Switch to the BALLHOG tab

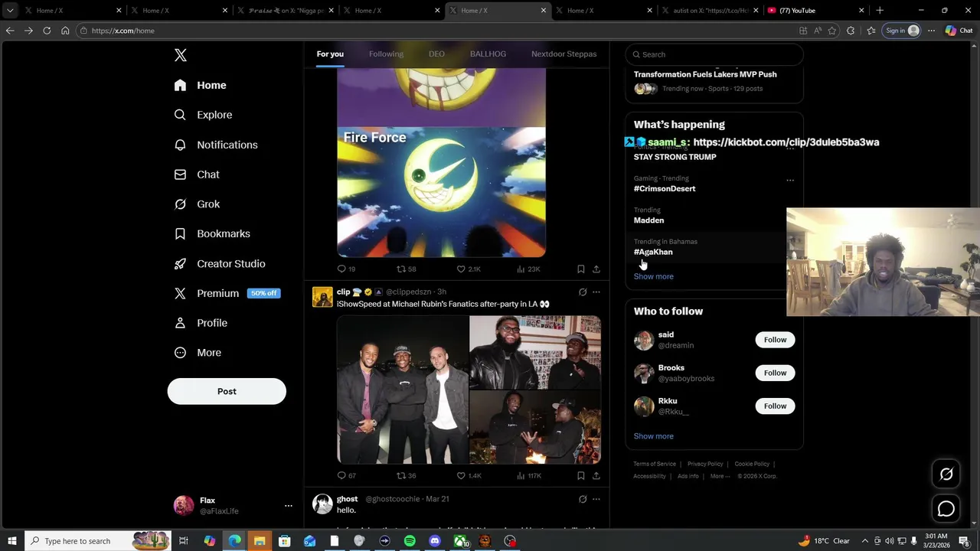pyautogui.click(x=488, y=54)
